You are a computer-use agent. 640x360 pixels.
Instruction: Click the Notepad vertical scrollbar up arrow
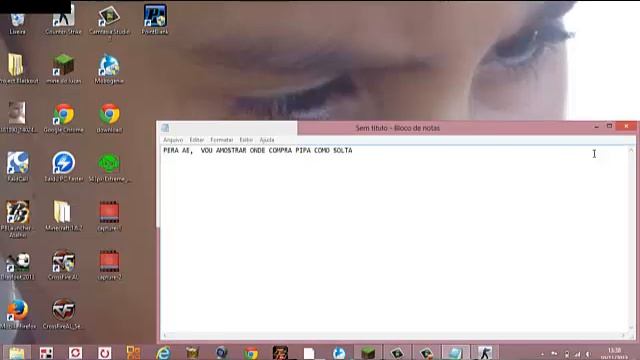click(x=631, y=150)
